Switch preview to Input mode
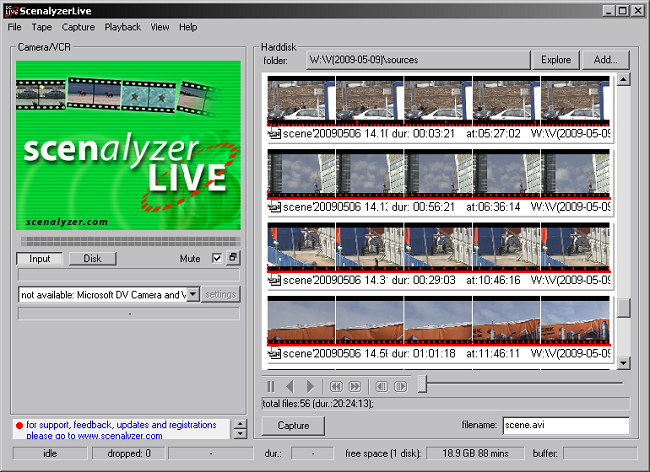The width and height of the screenshot is (650, 472). coord(39,259)
